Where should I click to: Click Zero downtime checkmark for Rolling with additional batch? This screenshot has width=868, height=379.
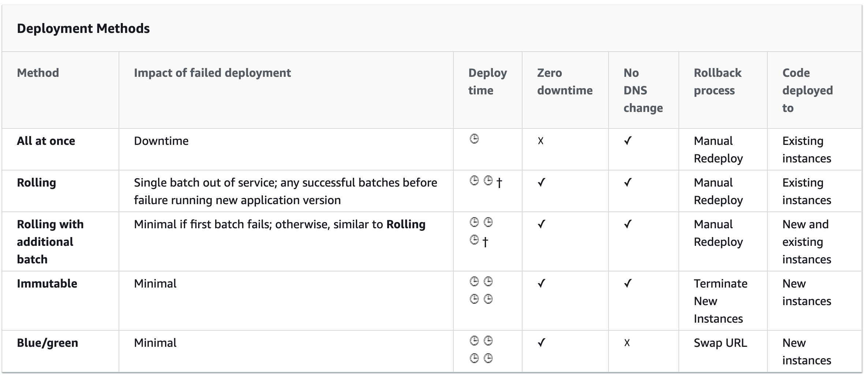pyautogui.click(x=542, y=224)
